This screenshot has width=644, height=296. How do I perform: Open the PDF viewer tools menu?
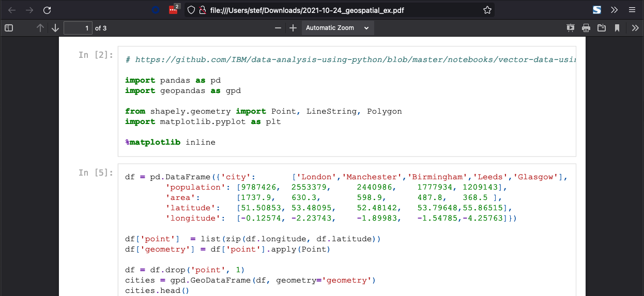(x=635, y=28)
